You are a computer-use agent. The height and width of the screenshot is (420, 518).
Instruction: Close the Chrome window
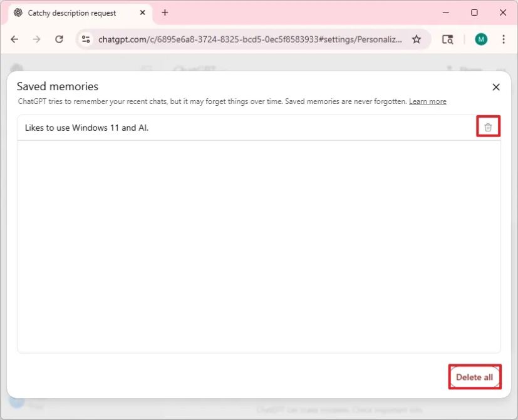(x=503, y=13)
